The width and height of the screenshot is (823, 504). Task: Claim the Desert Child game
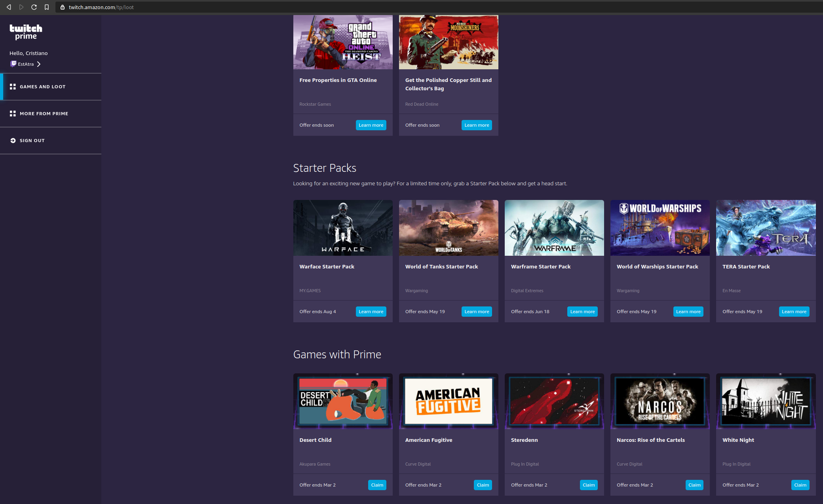(377, 485)
